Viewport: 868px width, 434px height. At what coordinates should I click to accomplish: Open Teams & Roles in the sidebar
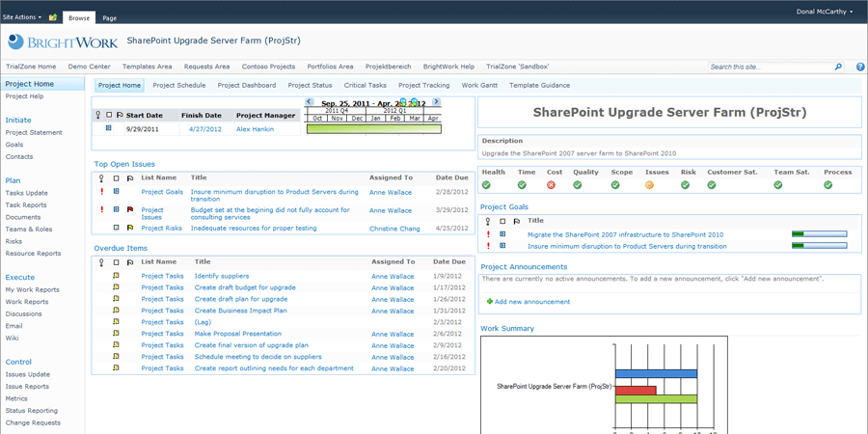tap(29, 230)
